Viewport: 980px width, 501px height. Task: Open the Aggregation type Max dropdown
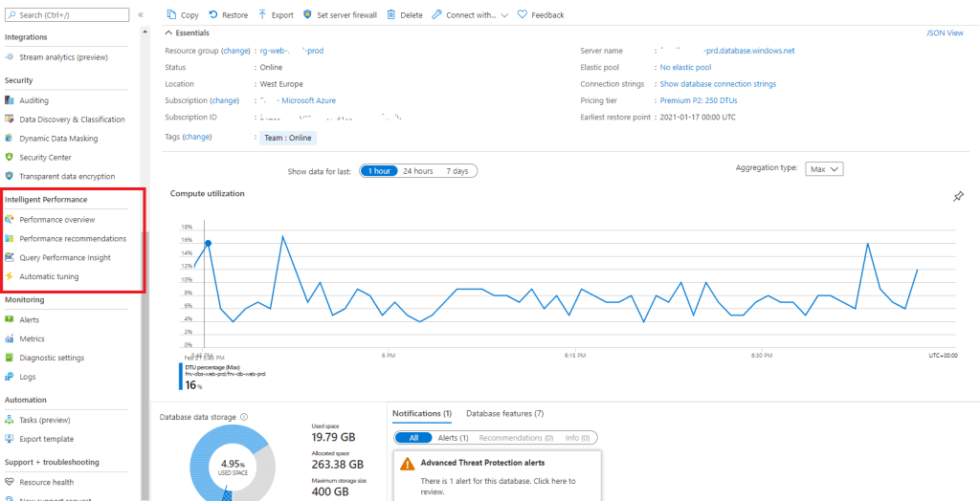coord(825,168)
